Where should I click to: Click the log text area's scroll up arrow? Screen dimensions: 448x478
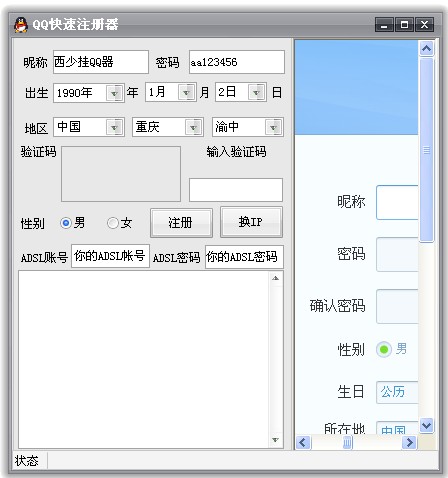[x=275, y=278]
